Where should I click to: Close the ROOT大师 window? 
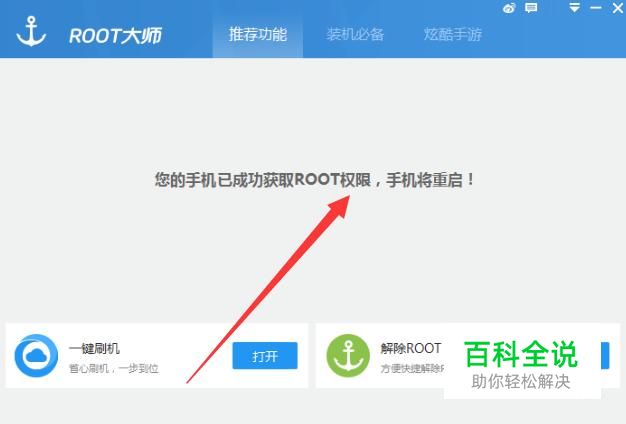618,8
